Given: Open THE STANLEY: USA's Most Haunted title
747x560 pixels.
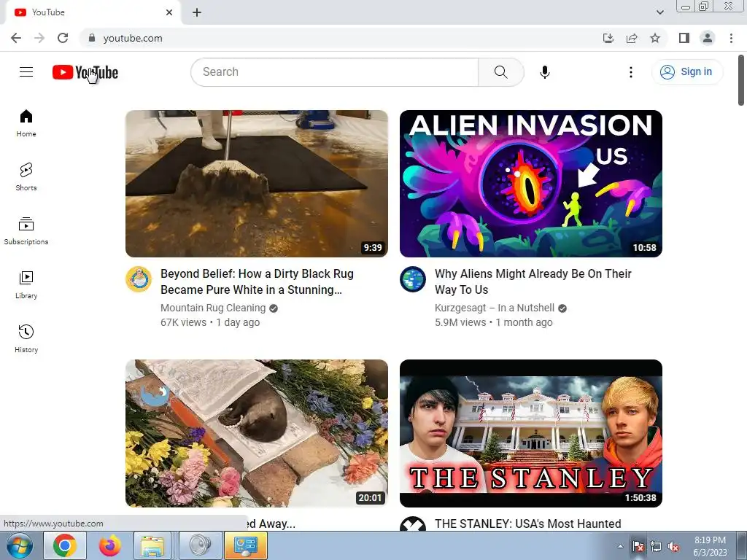Looking at the screenshot, I should point(528,524).
